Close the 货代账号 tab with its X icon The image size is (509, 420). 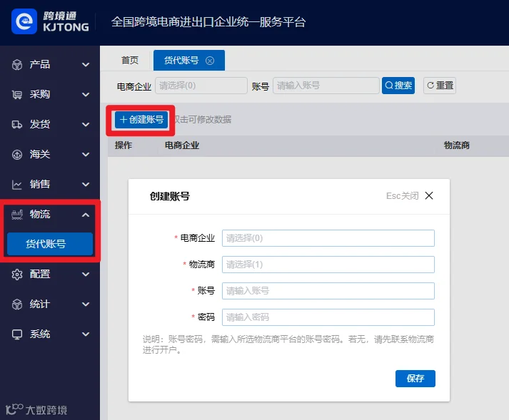[x=210, y=61]
